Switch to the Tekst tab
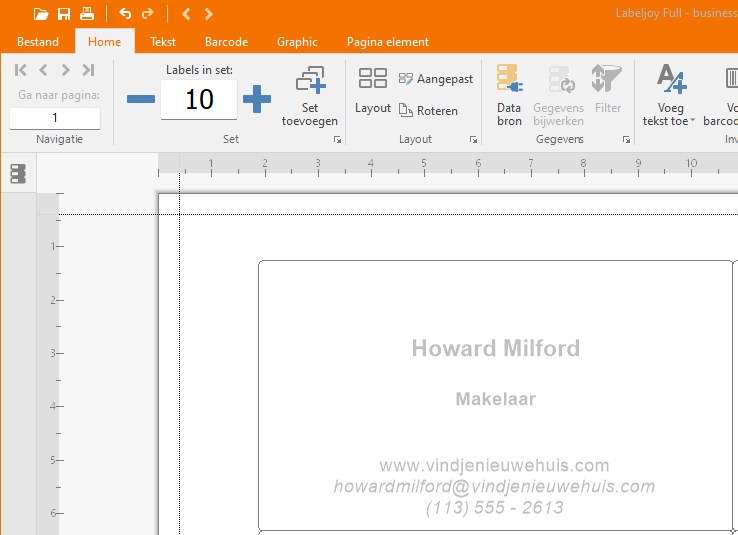This screenshot has height=535, width=738. click(x=163, y=42)
